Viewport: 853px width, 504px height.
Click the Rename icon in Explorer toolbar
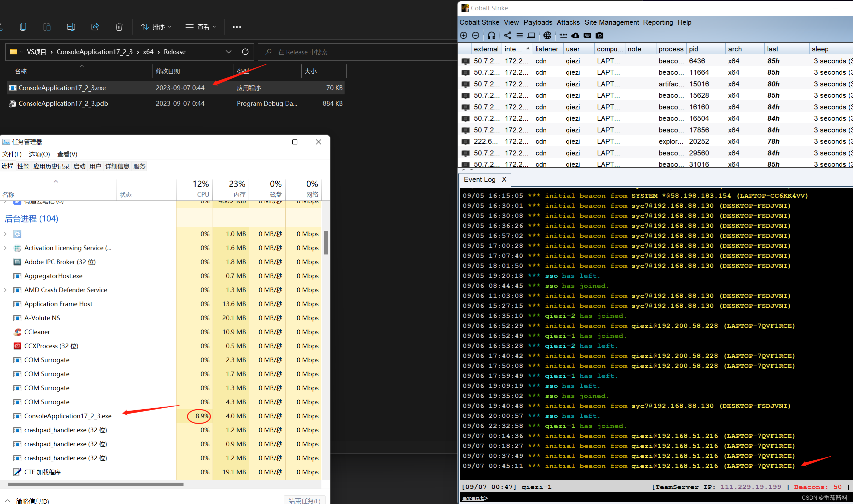71,27
